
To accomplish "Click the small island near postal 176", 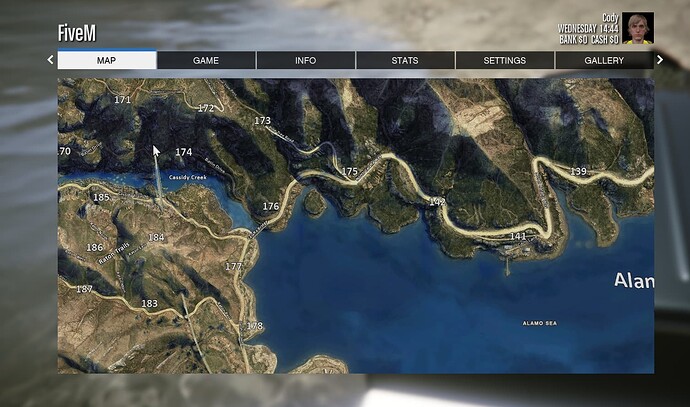I will pos(315,203).
